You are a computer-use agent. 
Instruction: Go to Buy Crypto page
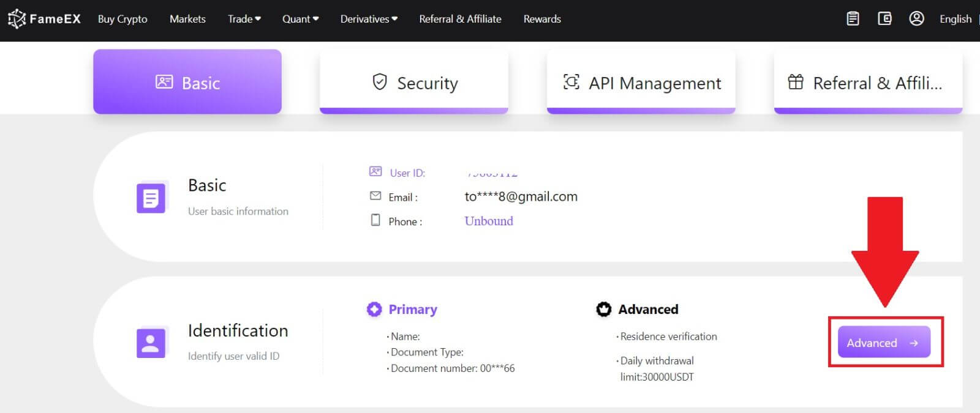(x=123, y=19)
